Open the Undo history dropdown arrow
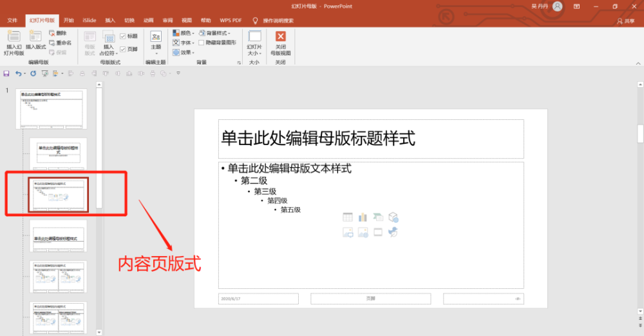This screenshot has width=644, height=336. click(24, 74)
